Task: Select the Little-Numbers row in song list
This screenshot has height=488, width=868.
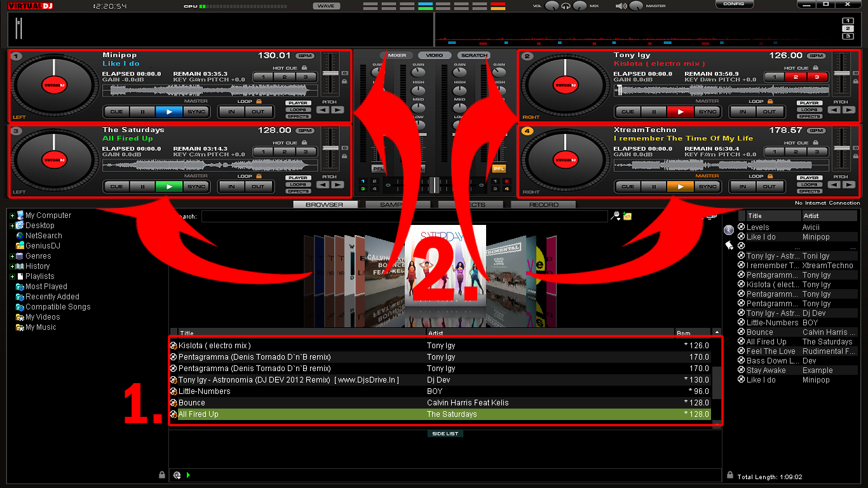Action: point(440,391)
